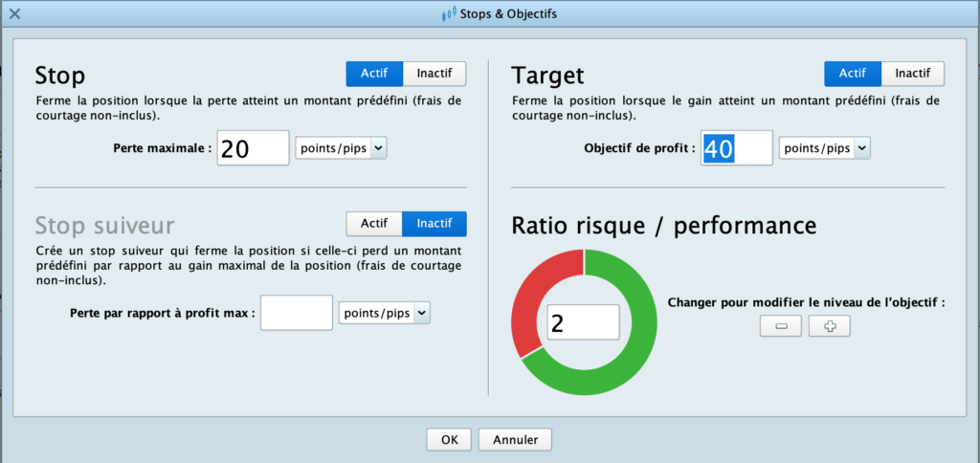Disable the Target by clicking Inactif
Image resolution: width=980 pixels, height=463 pixels.
click(912, 74)
